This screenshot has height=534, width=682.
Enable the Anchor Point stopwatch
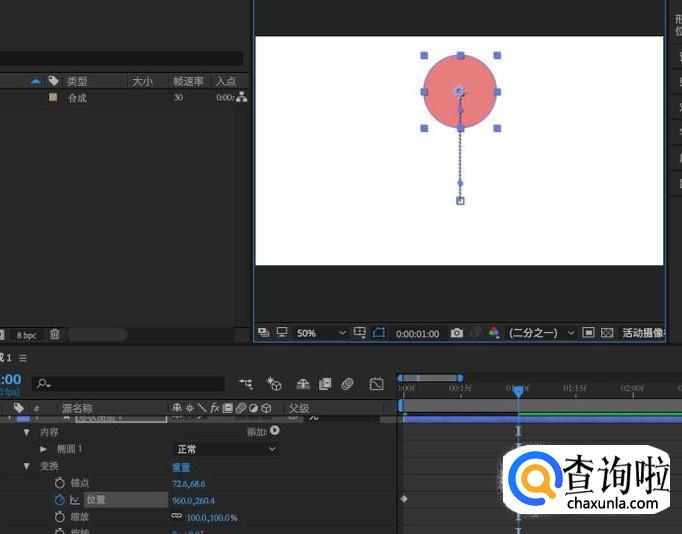[60, 483]
